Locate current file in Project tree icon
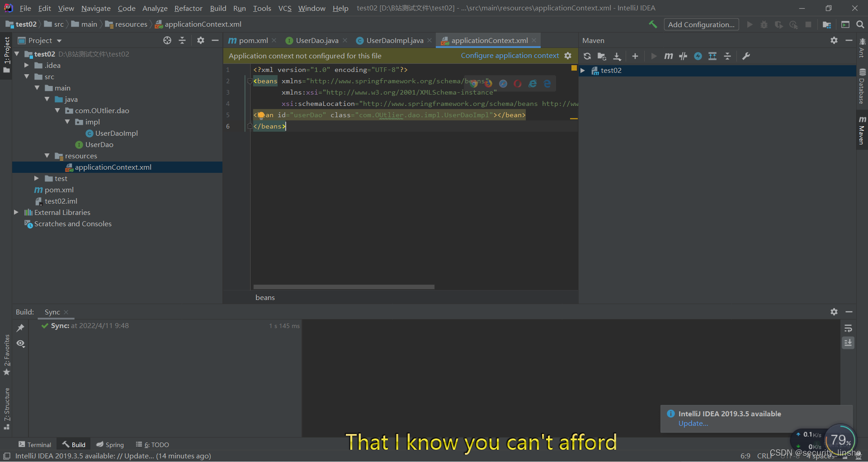The width and height of the screenshot is (868, 462). tap(167, 40)
